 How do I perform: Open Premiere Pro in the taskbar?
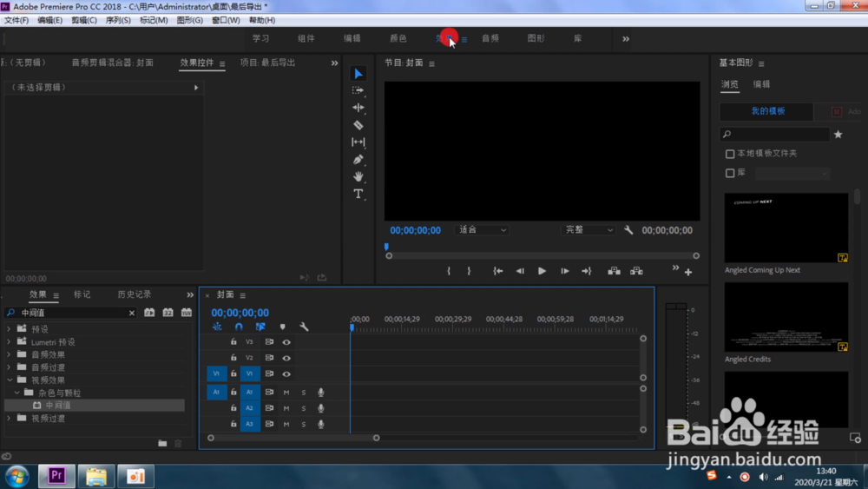[x=56, y=476]
